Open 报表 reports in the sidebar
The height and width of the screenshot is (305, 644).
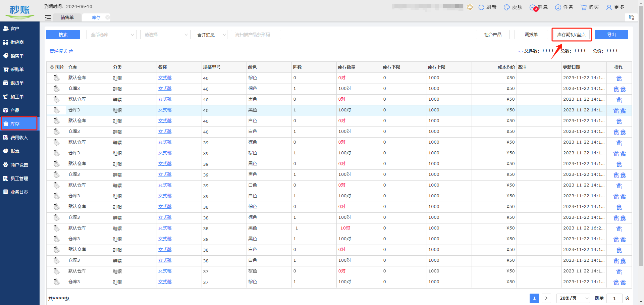[x=20, y=151]
